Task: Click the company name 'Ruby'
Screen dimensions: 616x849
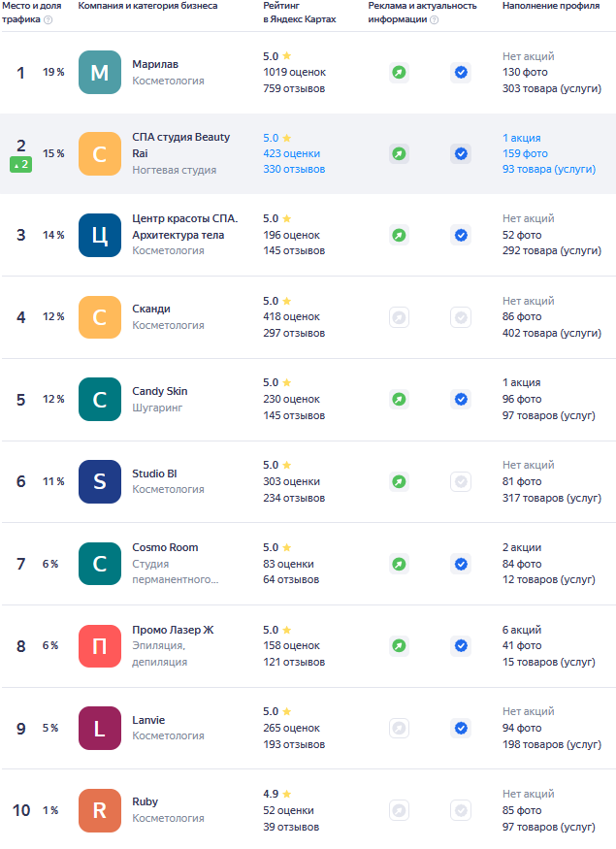Action: (146, 801)
